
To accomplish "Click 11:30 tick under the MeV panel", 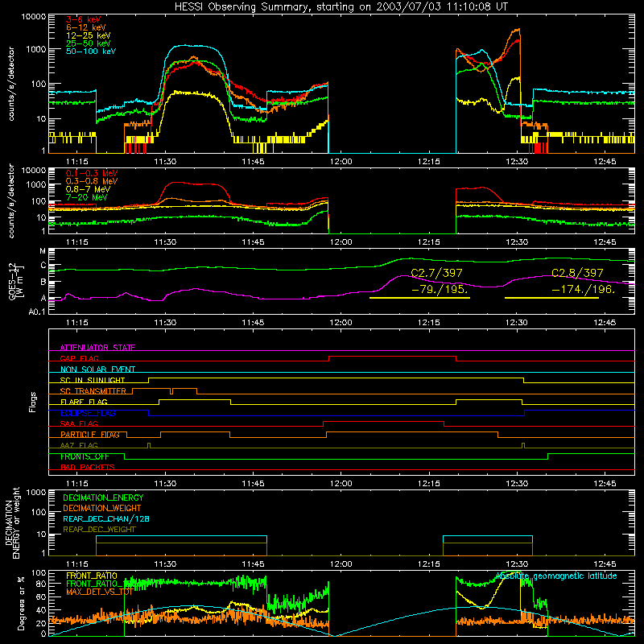I will 165,242.
